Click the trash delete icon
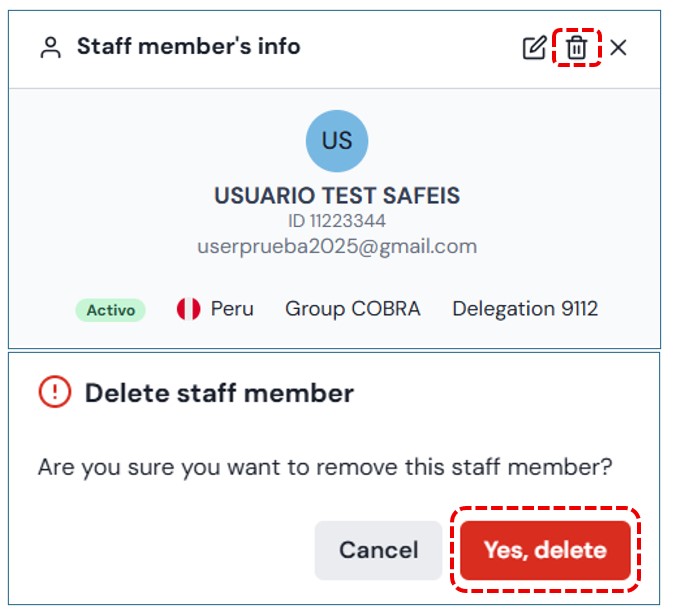676x616 pixels. click(576, 47)
